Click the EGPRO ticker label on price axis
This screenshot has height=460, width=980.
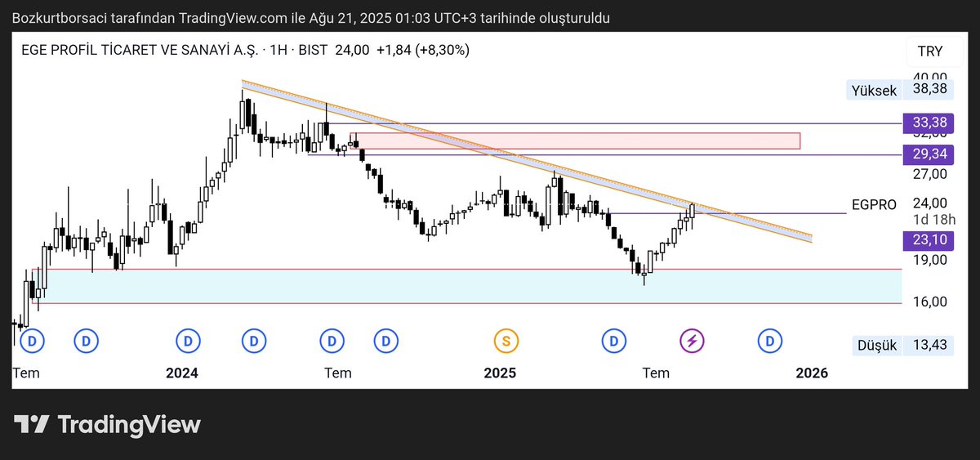point(873,204)
